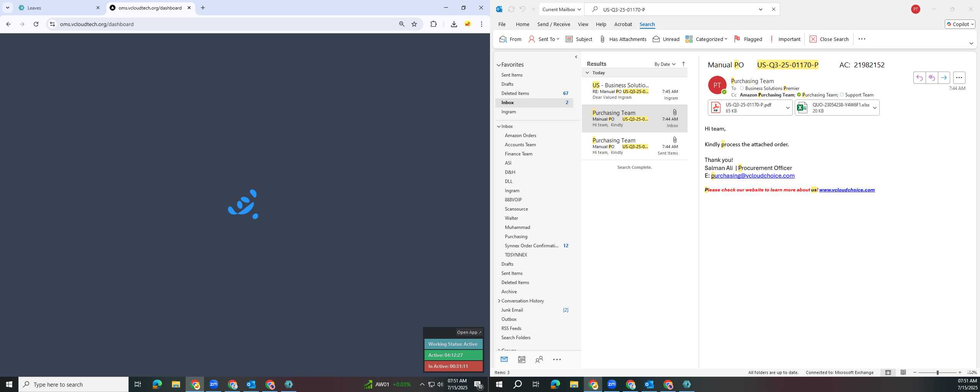Click the Chrome zoom magnifier icon in the address bar
This screenshot has width=980, height=392.
coord(402,24)
